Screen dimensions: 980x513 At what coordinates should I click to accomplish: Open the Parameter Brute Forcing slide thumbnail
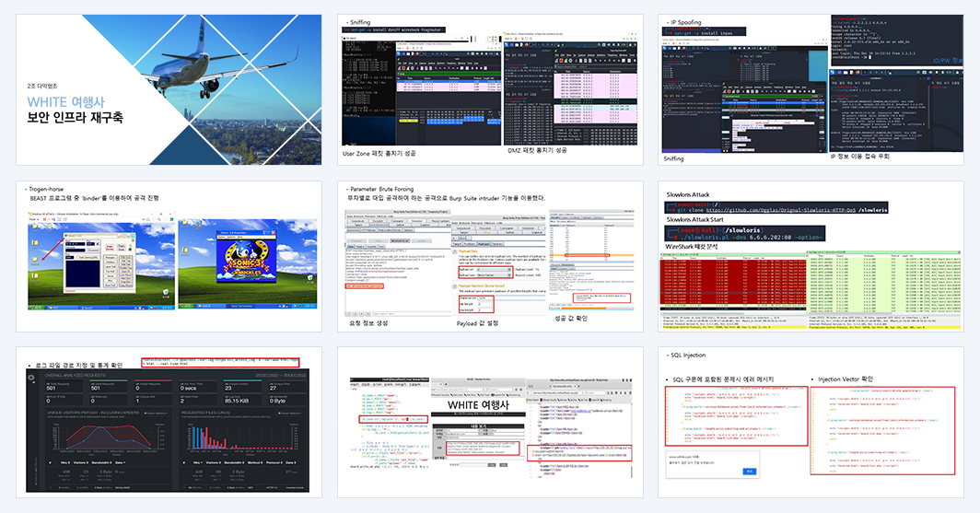pyautogui.click(x=490, y=256)
